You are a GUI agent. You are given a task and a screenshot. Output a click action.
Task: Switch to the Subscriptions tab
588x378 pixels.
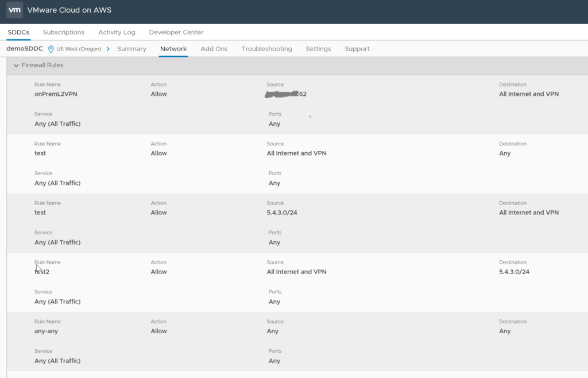[63, 32]
